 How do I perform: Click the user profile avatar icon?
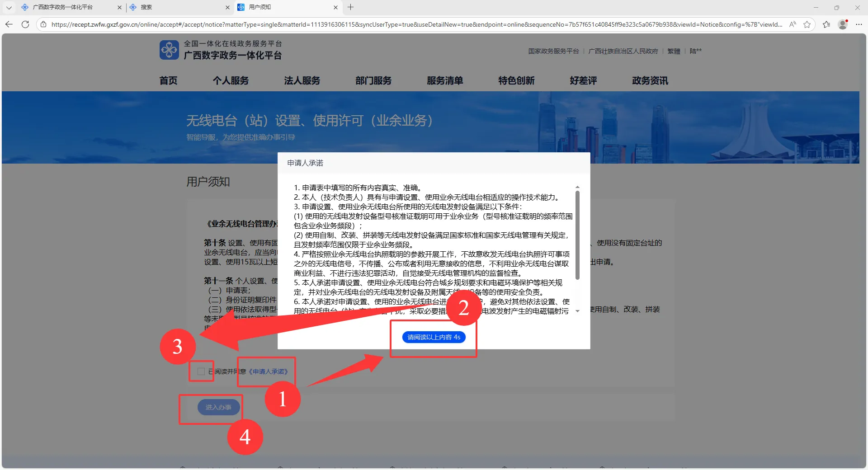843,24
